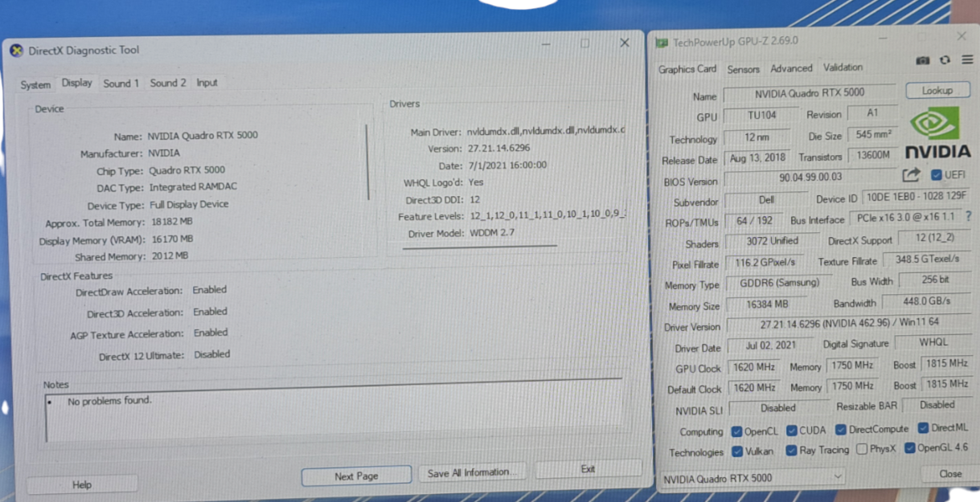
Task: Click Device ID field 10DE 1EB0
Action: 915,197
